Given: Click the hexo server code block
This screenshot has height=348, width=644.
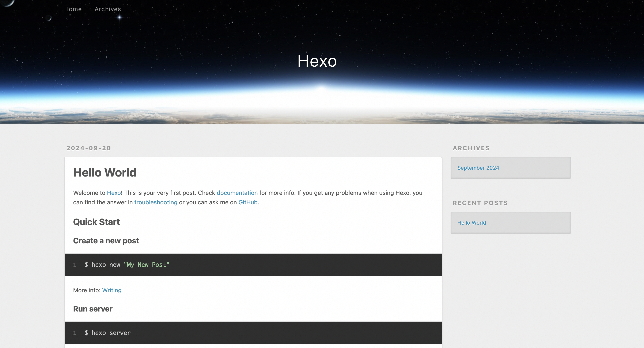Looking at the screenshot, I should point(253,333).
